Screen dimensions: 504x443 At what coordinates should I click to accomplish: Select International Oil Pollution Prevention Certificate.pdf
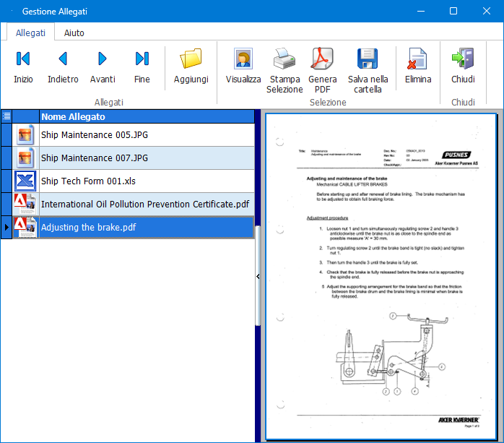[x=134, y=205]
